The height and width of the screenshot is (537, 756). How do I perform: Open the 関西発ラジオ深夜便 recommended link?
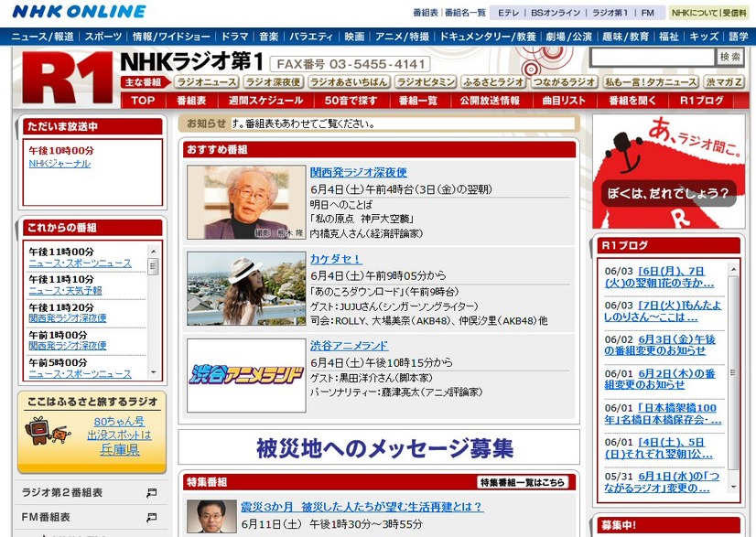pyautogui.click(x=358, y=172)
